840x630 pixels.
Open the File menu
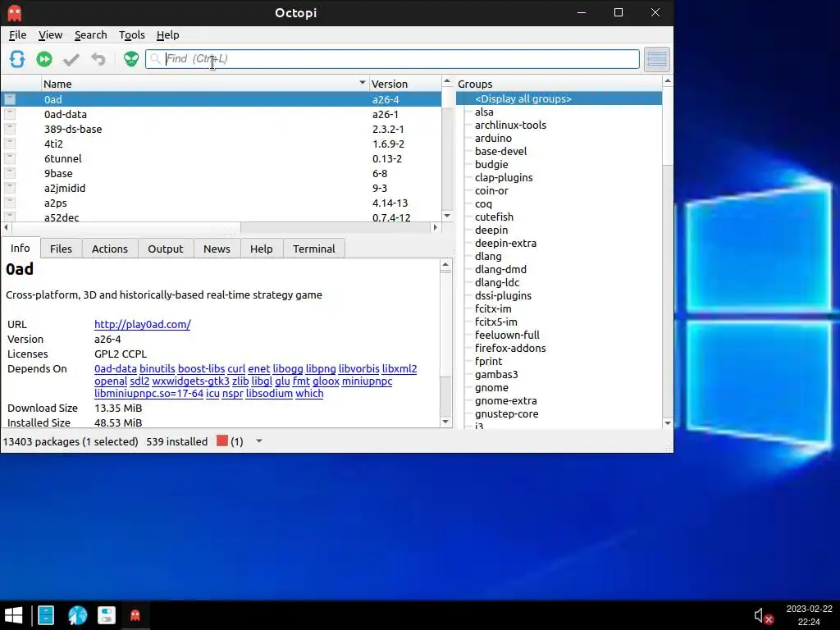tap(18, 34)
